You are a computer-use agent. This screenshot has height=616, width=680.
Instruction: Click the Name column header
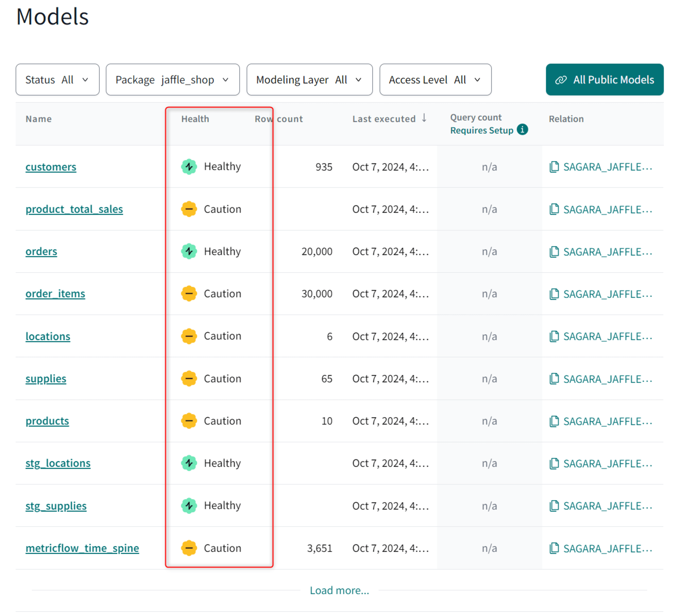coord(39,119)
